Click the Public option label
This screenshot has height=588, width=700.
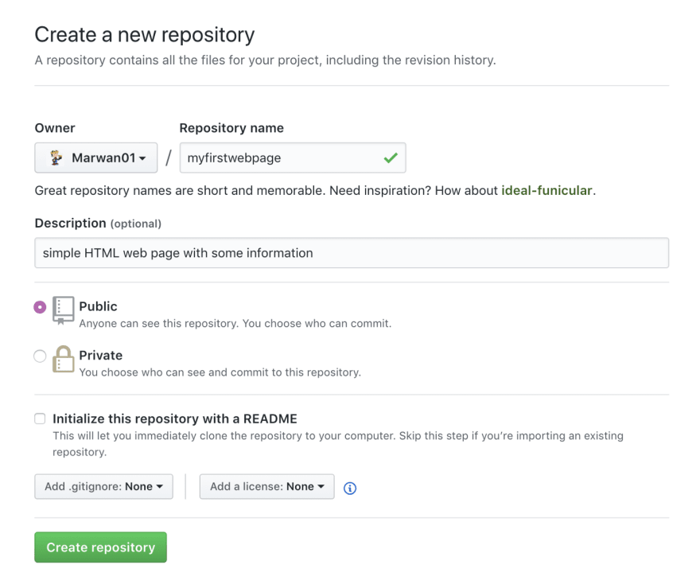click(x=98, y=306)
